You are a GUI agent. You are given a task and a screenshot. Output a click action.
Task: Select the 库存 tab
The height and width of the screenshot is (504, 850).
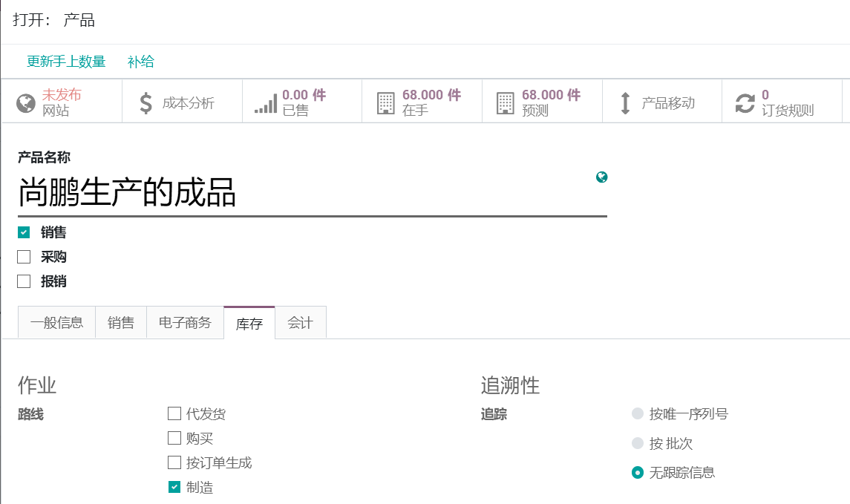(x=249, y=323)
